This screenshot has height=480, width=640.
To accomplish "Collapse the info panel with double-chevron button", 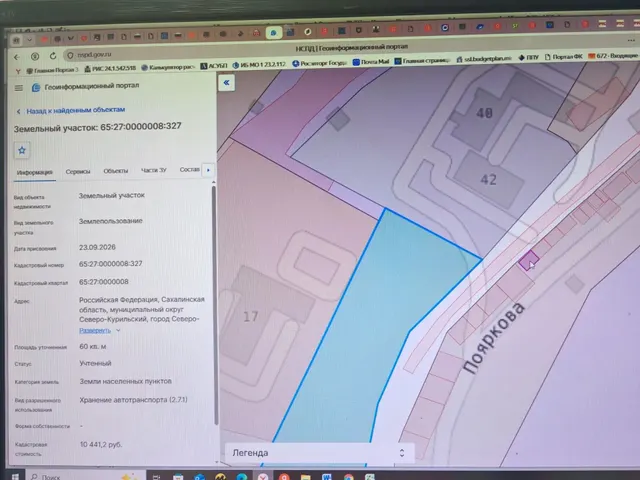I will (227, 83).
